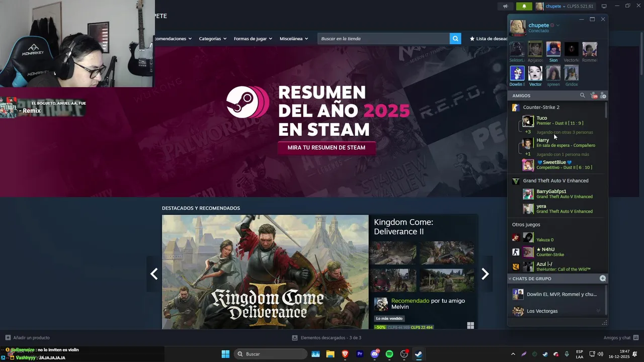Open the volume icon in the system tray
The image size is (644, 362).
pos(600,354)
